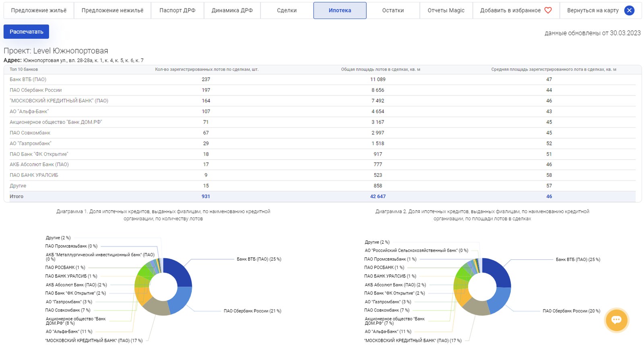Select the Динамика ДРФ tab
The width and height of the screenshot is (644, 348).
232,10
